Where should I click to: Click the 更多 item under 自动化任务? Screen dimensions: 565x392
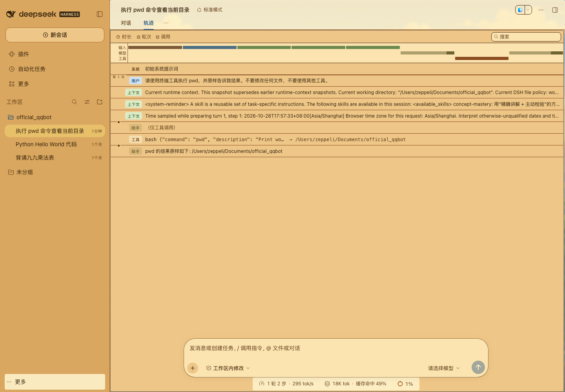55,84
